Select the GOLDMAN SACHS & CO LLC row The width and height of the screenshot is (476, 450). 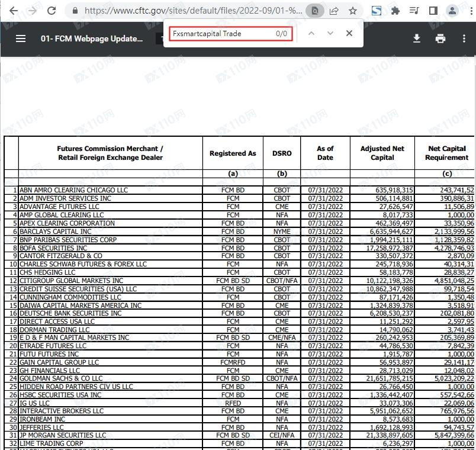point(61,378)
